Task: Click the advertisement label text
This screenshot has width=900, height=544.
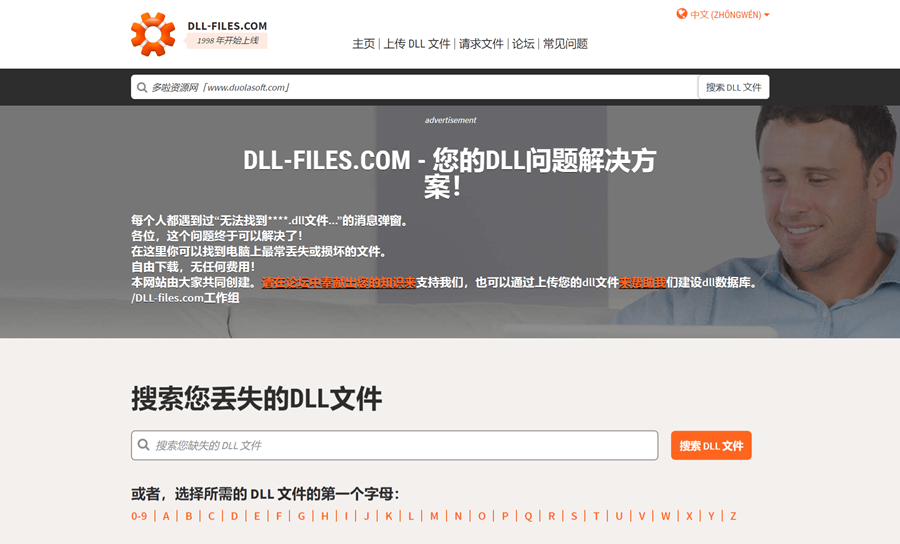Action: coord(451,120)
